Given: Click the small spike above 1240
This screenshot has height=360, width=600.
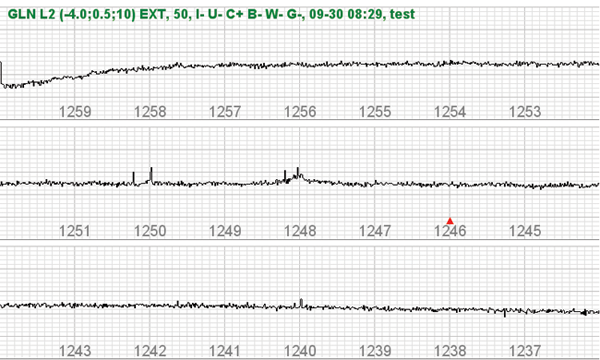Looking at the screenshot, I should pyautogui.click(x=301, y=303).
